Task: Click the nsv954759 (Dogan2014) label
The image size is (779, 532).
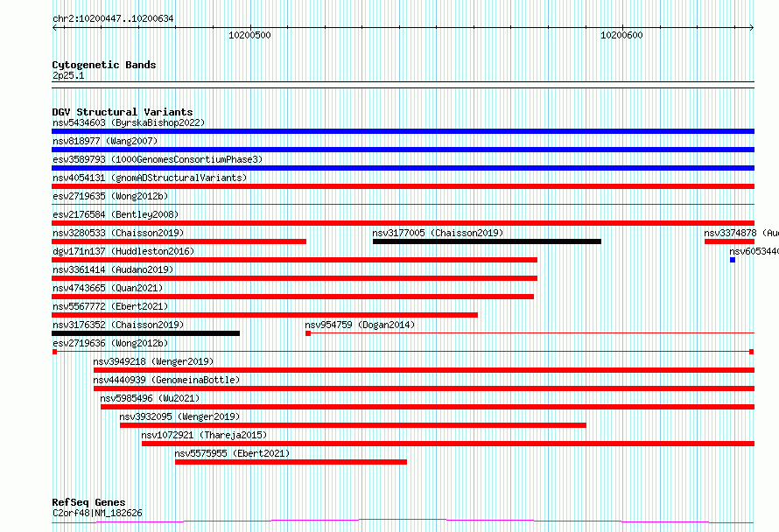Action: (360, 325)
